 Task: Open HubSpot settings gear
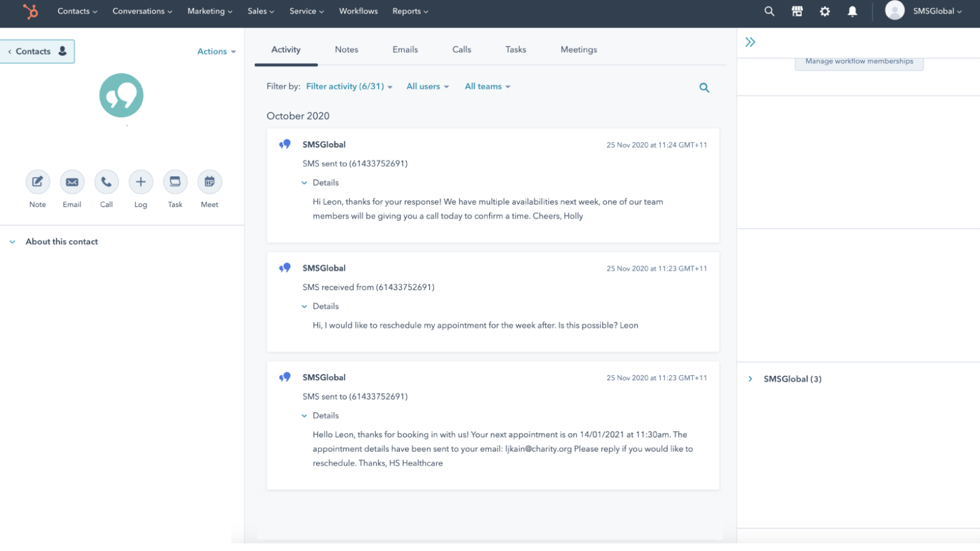pos(824,11)
